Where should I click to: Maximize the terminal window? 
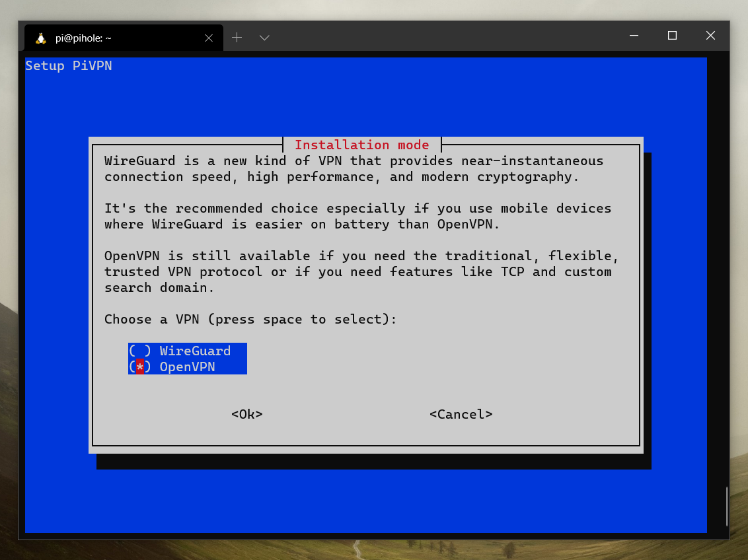pos(672,36)
